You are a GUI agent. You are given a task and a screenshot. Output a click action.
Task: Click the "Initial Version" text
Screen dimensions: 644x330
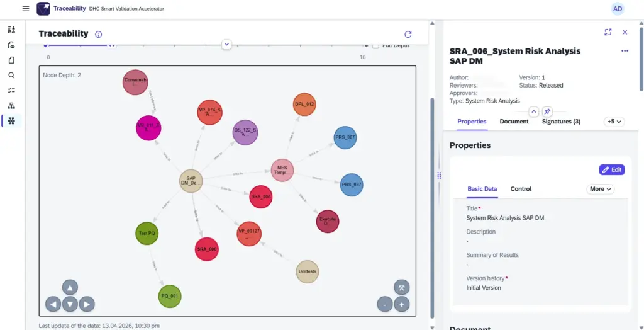[484, 288]
